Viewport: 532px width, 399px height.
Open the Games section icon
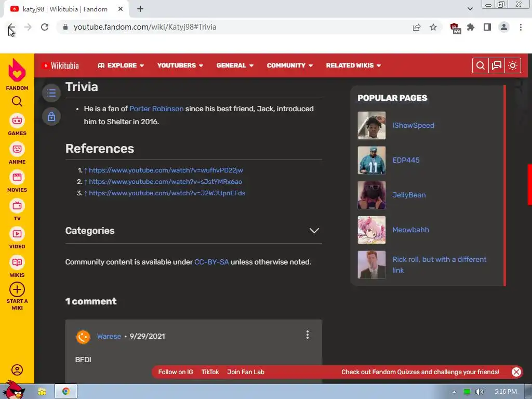pos(17,121)
